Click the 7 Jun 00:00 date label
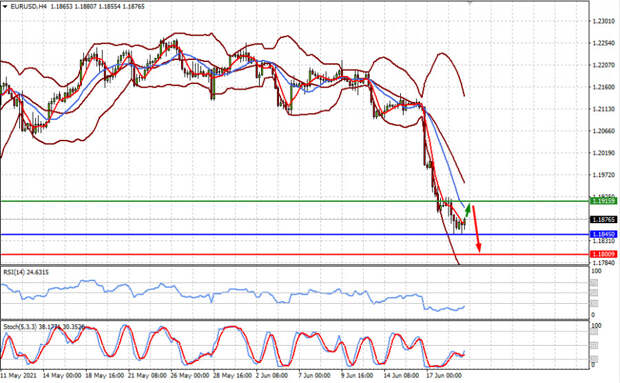The width and height of the screenshot is (620, 383). tap(315, 375)
